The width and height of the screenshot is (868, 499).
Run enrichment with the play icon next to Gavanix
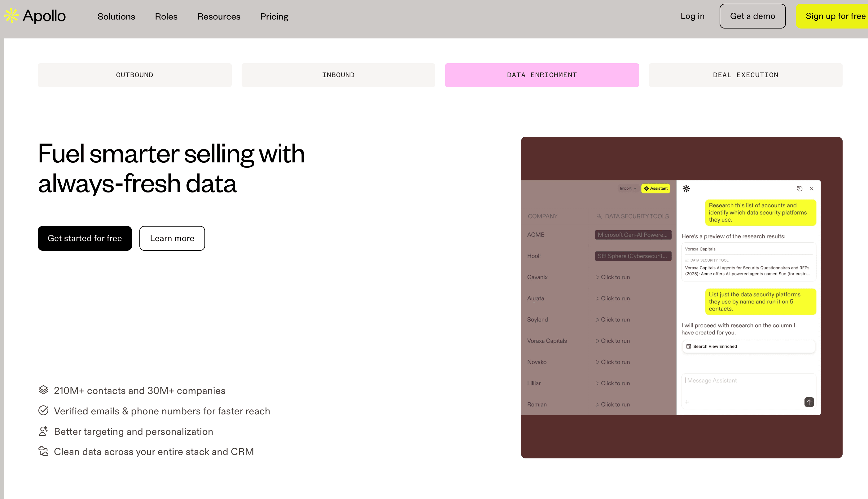point(597,277)
